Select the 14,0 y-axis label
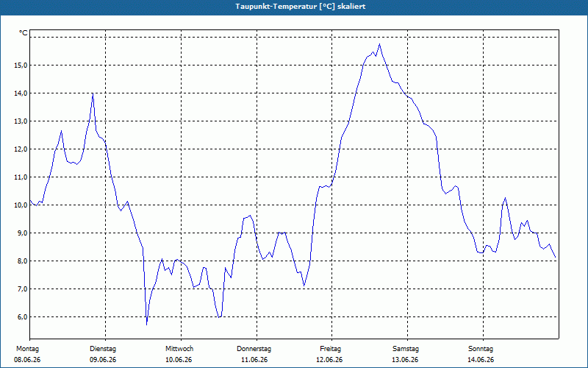The width and height of the screenshot is (588, 368). click(21, 93)
